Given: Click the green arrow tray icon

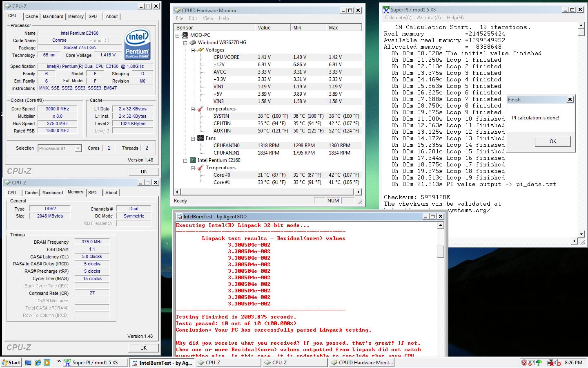Looking at the screenshot, I should click(x=539, y=363).
